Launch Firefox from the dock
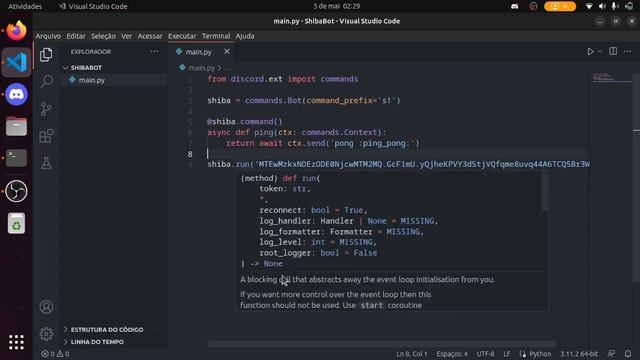 pyautogui.click(x=16, y=31)
